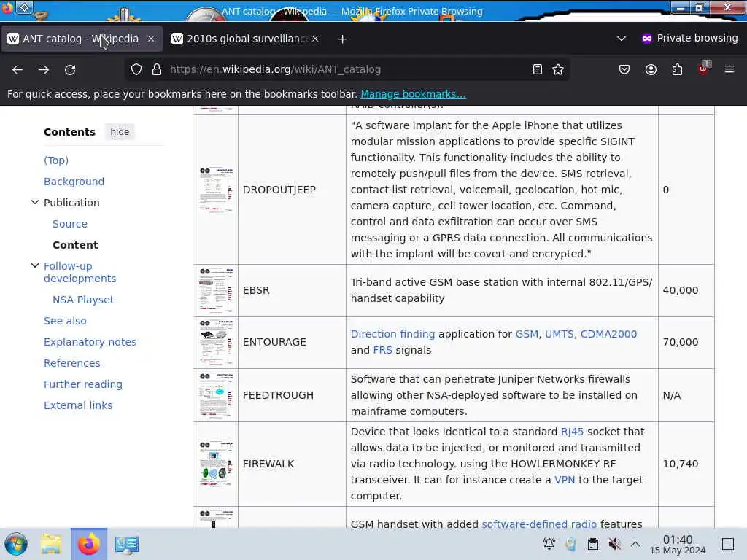The height and width of the screenshot is (560, 747).
Task: Click the Firefox taskbar icon
Action: point(89,544)
